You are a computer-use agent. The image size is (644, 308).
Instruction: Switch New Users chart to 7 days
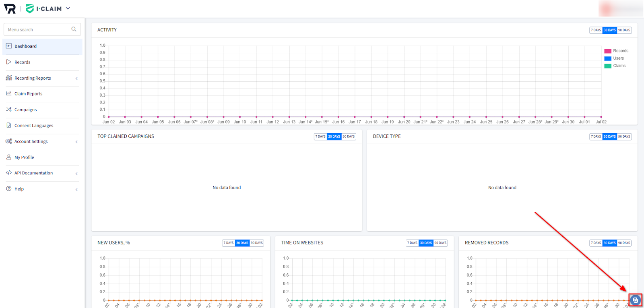click(229, 243)
